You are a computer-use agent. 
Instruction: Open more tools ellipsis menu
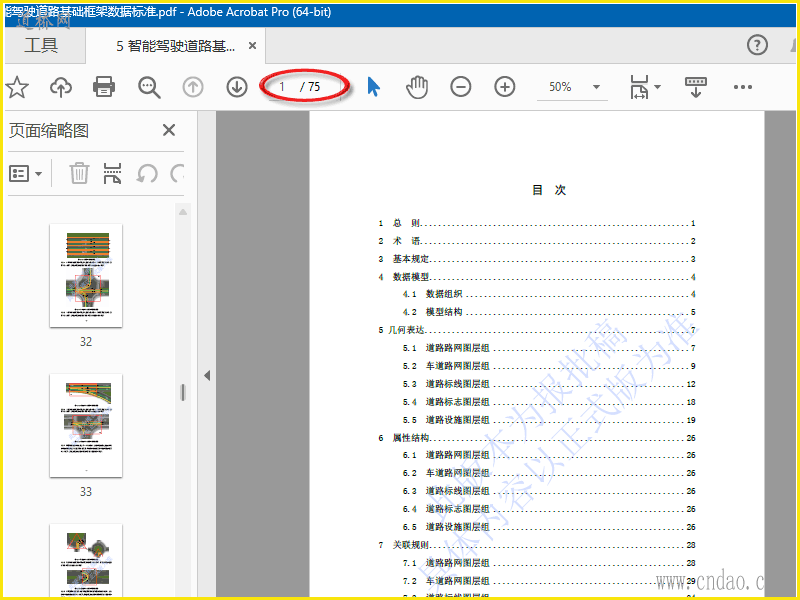pyautogui.click(x=742, y=87)
